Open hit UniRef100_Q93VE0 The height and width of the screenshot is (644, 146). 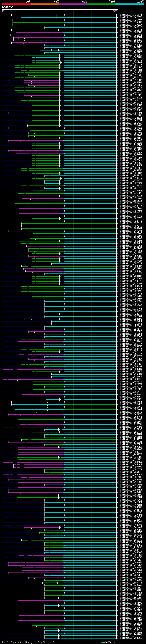[x=131, y=40]
